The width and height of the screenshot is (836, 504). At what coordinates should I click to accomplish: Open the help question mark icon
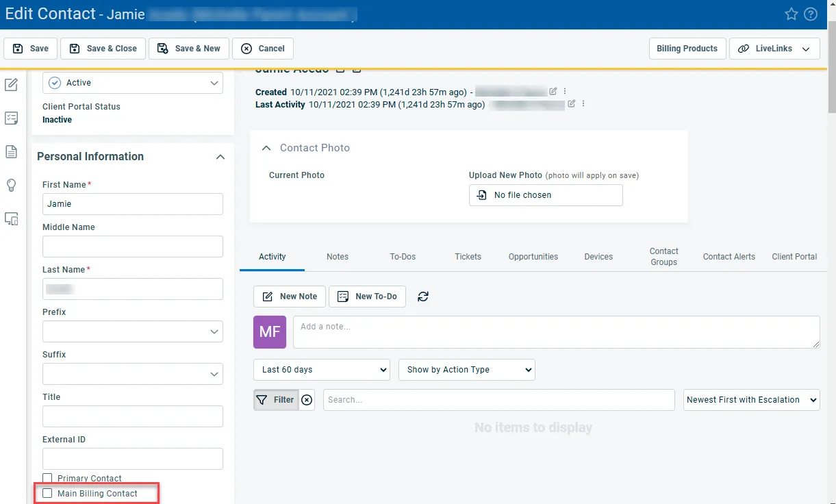(x=811, y=14)
